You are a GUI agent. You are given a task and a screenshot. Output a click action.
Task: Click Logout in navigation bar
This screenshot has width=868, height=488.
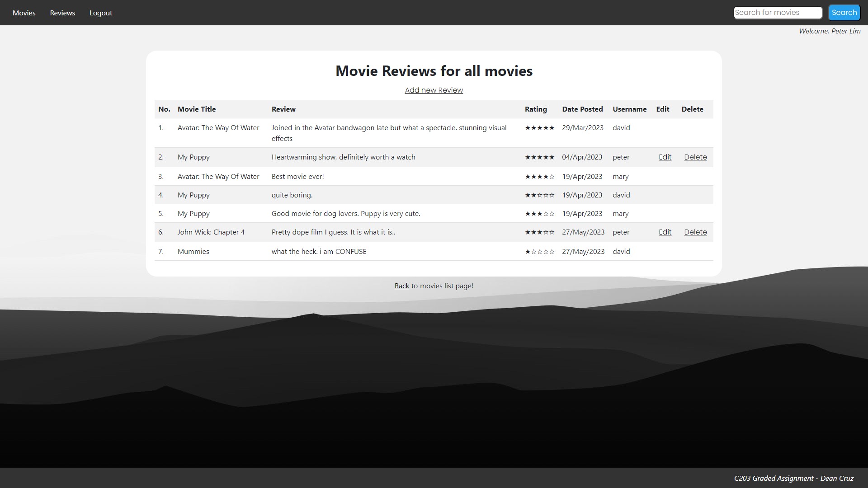[101, 13]
